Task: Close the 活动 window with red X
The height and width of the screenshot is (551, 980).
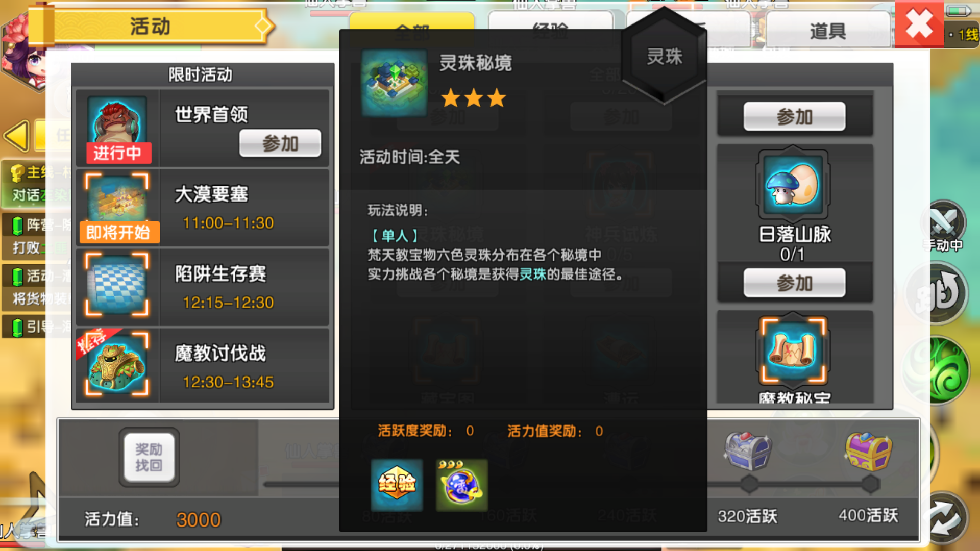Action: (x=919, y=24)
